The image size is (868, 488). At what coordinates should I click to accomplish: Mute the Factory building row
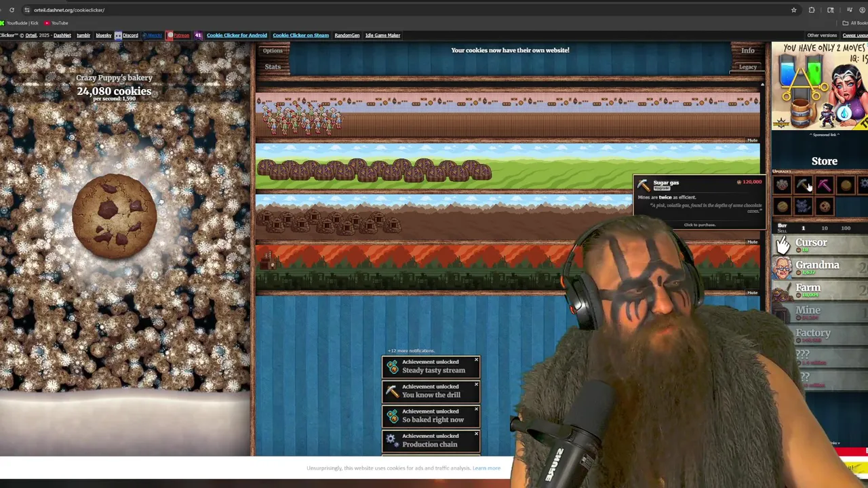pyautogui.click(x=752, y=293)
